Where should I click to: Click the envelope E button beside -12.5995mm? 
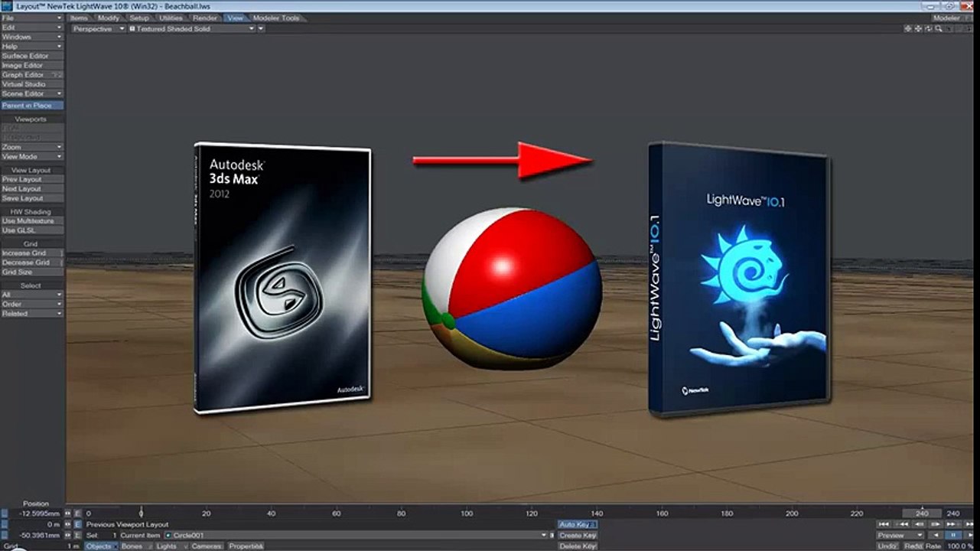pos(77,514)
